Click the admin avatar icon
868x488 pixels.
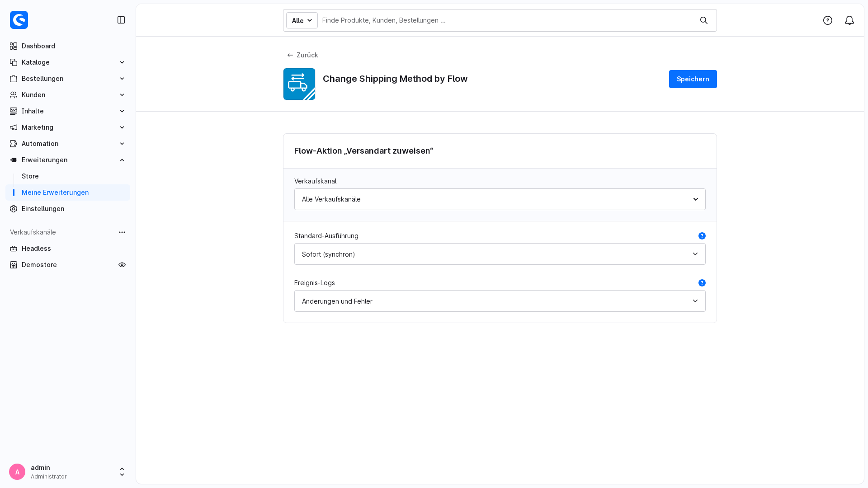coord(17,472)
